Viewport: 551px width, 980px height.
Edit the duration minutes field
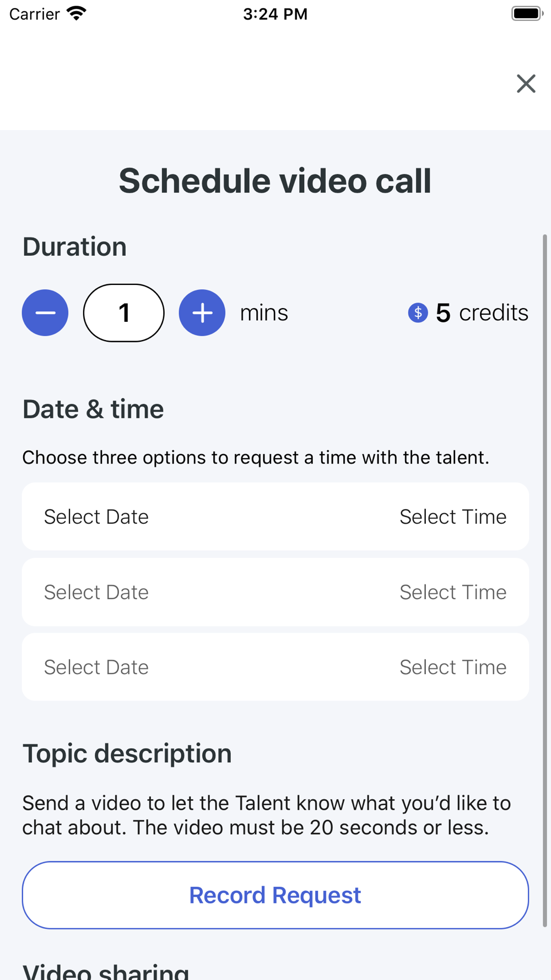(124, 313)
